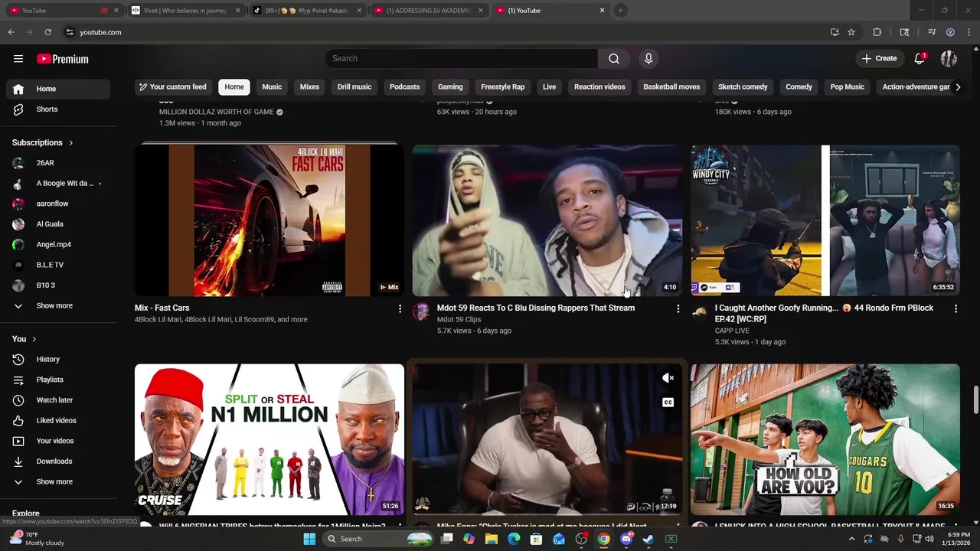The width and height of the screenshot is (980, 551).
Task: Open options menu for Mdot 59 Reacts video
Action: 678,308
